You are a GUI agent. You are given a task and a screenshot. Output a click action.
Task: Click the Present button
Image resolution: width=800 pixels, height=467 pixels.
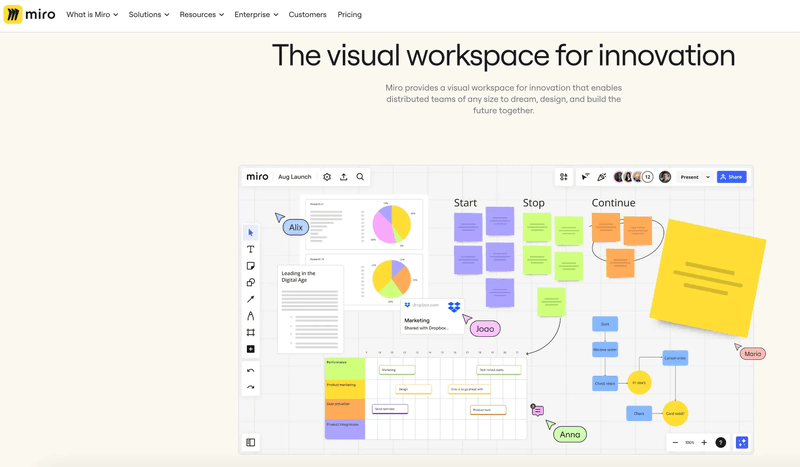coord(690,177)
